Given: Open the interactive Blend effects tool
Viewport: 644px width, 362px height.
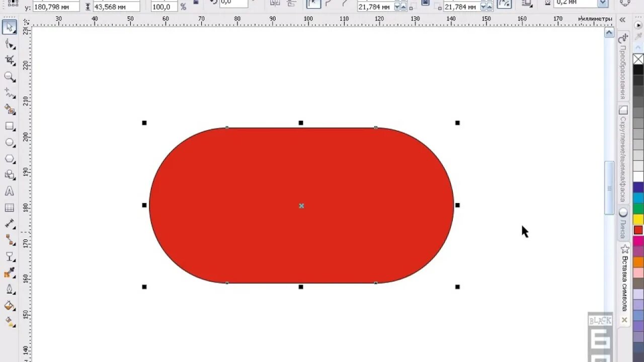Looking at the screenshot, I should (10, 257).
